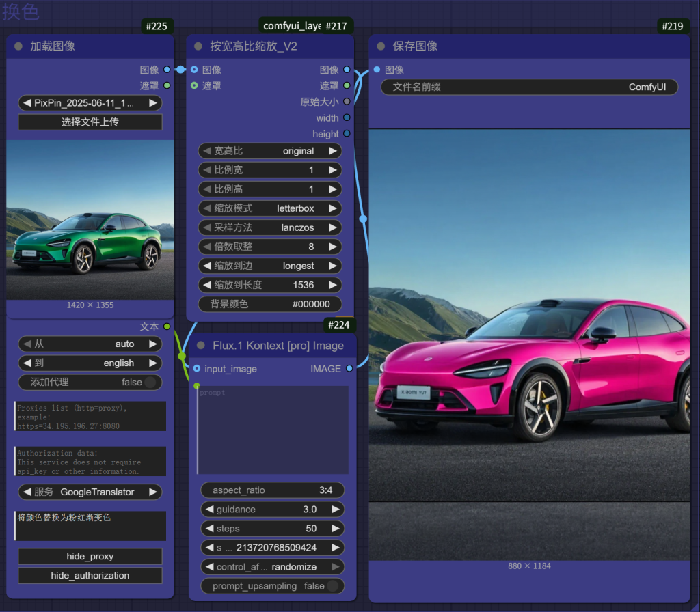Click the IMAGE output port on Flux node
Viewport: 700px width, 612px height.
[x=349, y=369]
